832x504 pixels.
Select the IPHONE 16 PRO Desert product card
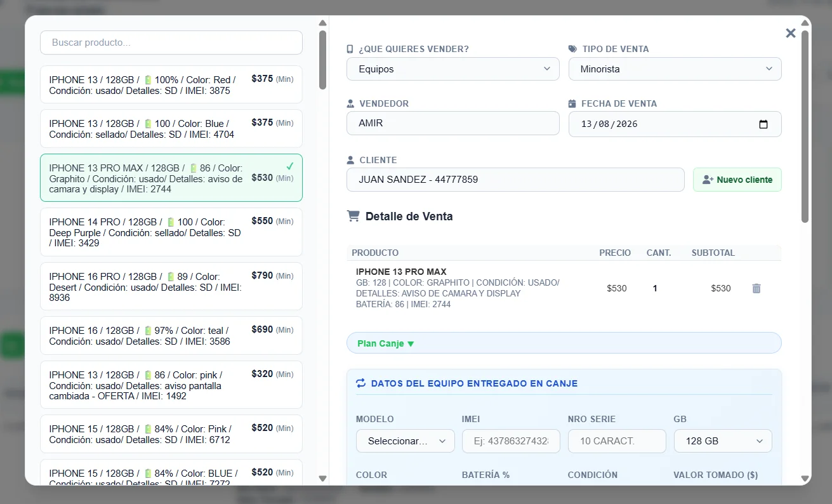171,286
